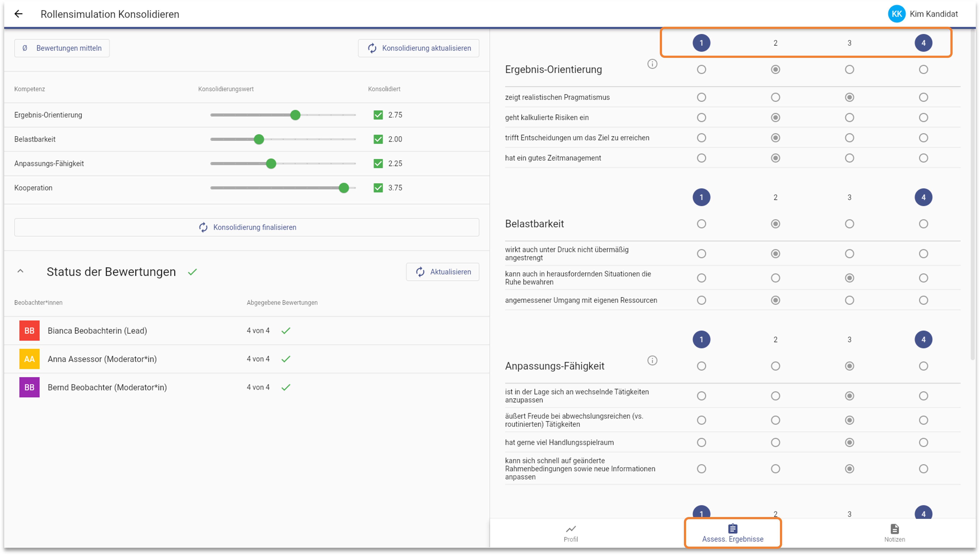Click scale badge 1 above Anpassungs-Fähigkeit
Screen dimensions: 980x555
701,339
